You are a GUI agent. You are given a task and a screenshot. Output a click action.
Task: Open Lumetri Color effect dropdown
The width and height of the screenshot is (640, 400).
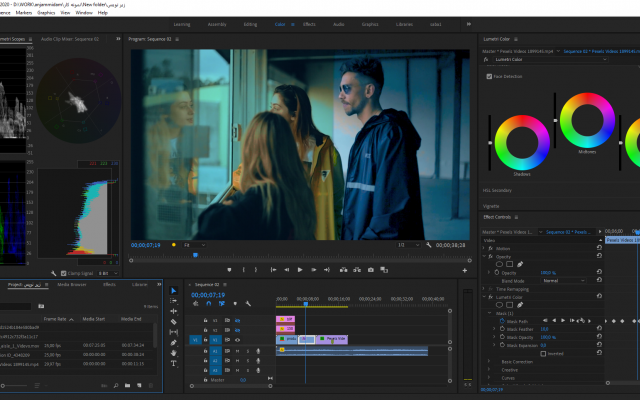(x=550, y=60)
